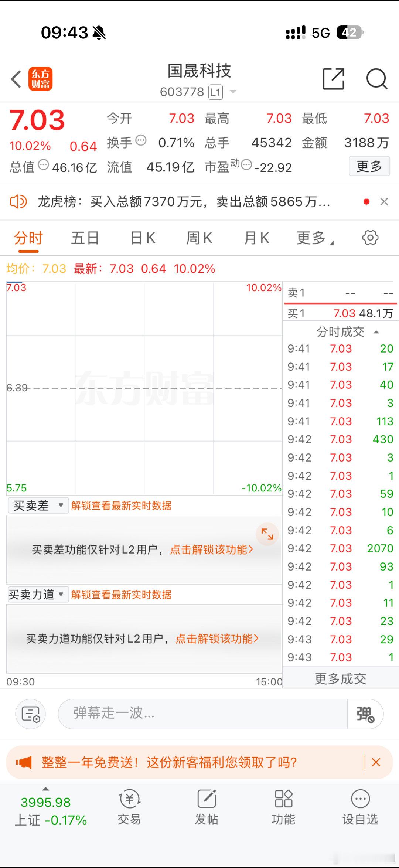Select the 9:42 trade with 430 volume
399x868 pixels.
[x=340, y=439]
